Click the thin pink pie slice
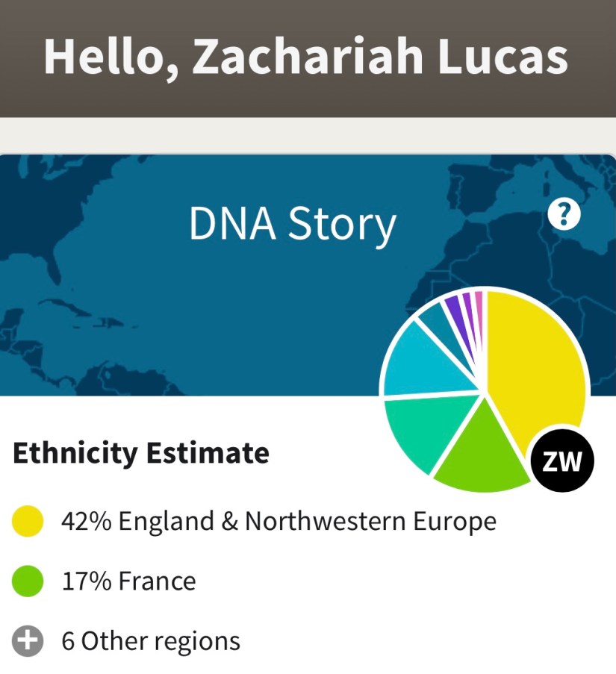This screenshot has height=674, width=616. click(479, 301)
